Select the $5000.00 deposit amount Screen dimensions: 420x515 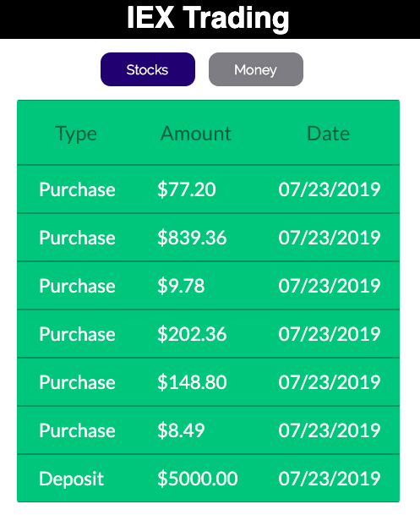click(x=198, y=479)
